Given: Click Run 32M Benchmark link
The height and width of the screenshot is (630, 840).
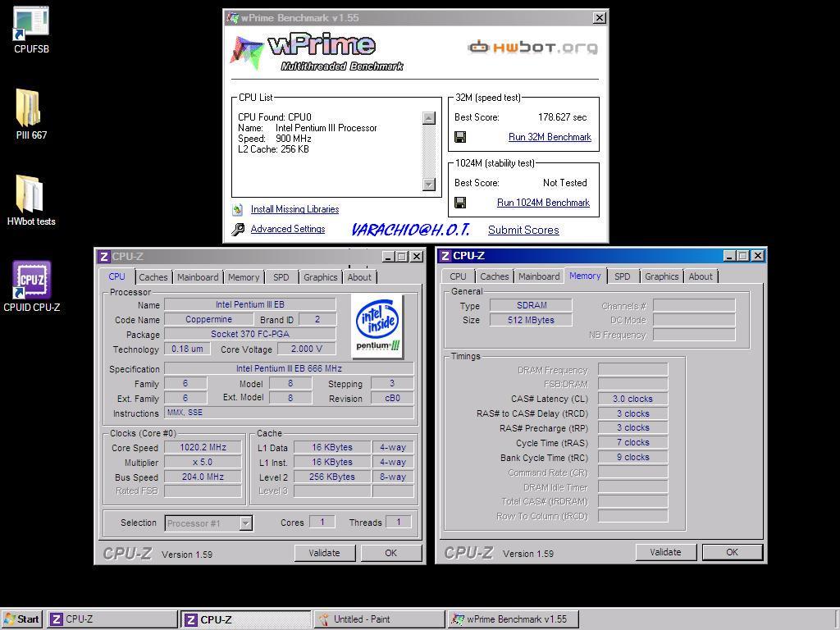Looking at the screenshot, I should pyautogui.click(x=550, y=137).
